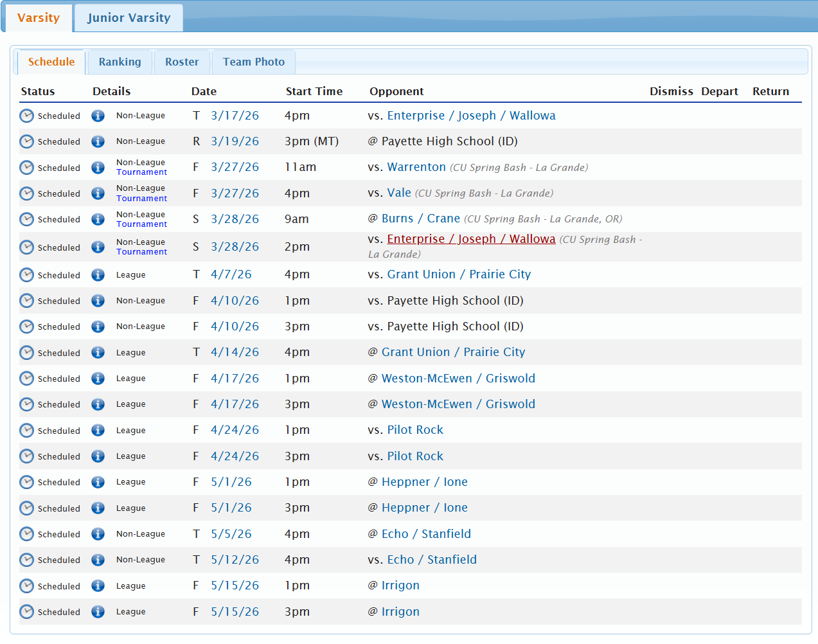Screen dimensions: 818x644
Task: Click info icon for Warrenton tournament game
Action: (98, 168)
